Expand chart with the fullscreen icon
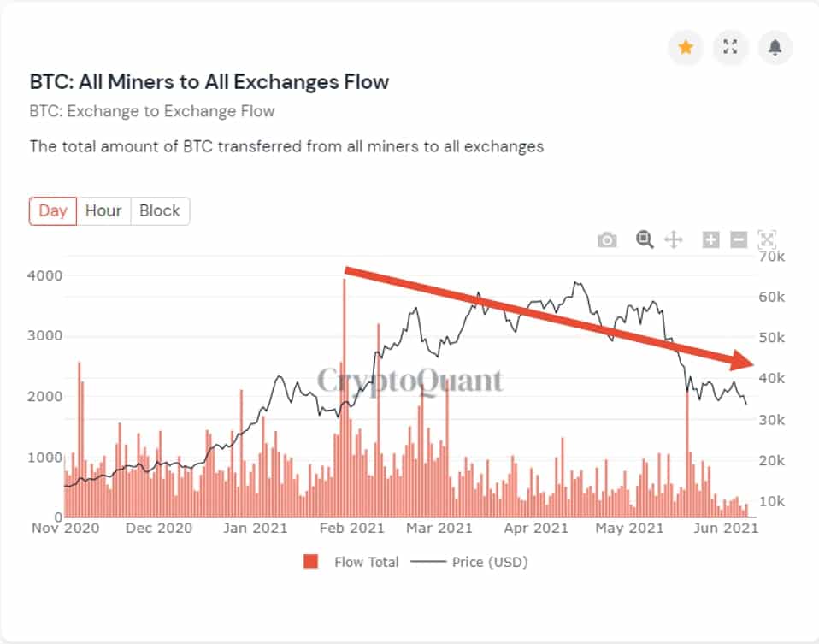The width and height of the screenshot is (819, 644). pyautogui.click(x=730, y=48)
